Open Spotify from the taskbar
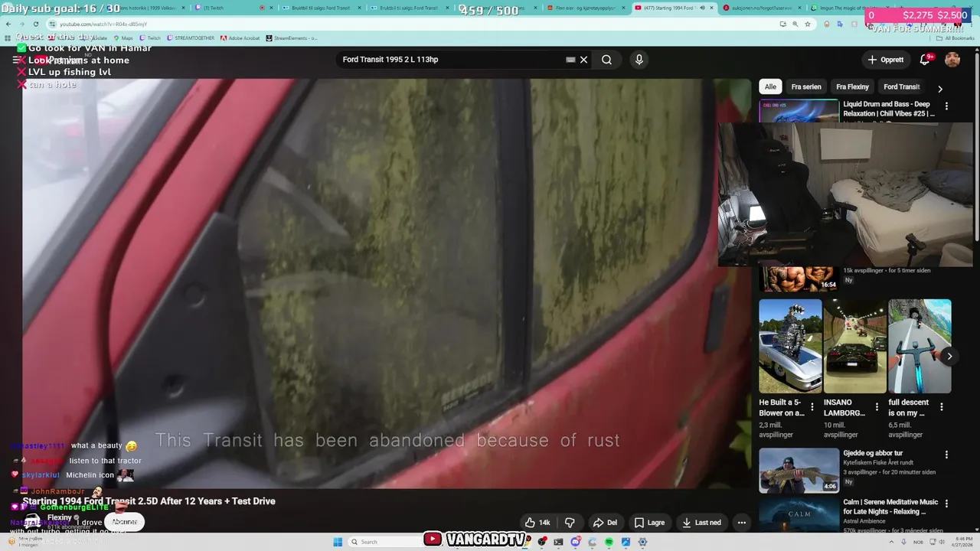 coord(609,542)
